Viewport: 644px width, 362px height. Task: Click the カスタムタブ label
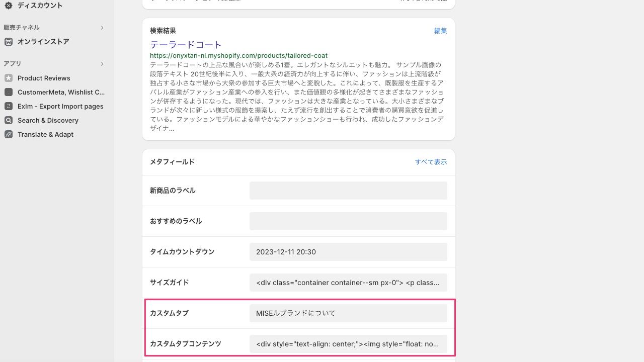[x=169, y=313]
